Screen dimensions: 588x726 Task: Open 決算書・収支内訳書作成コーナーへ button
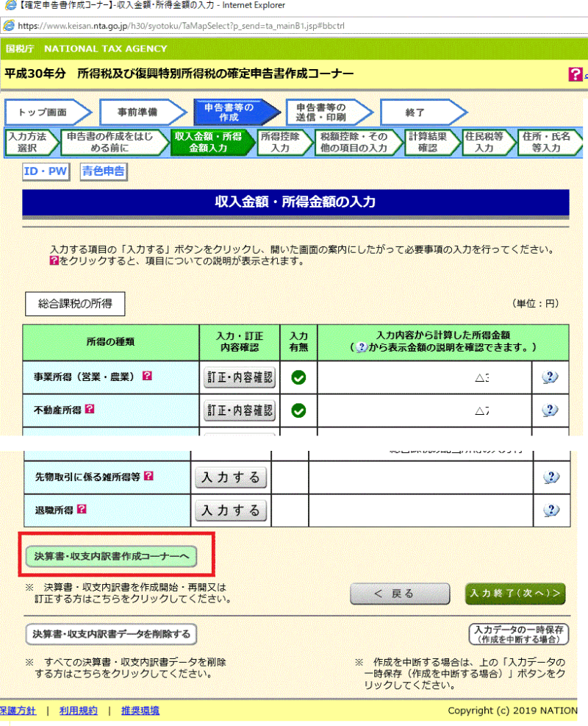click(x=111, y=557)
